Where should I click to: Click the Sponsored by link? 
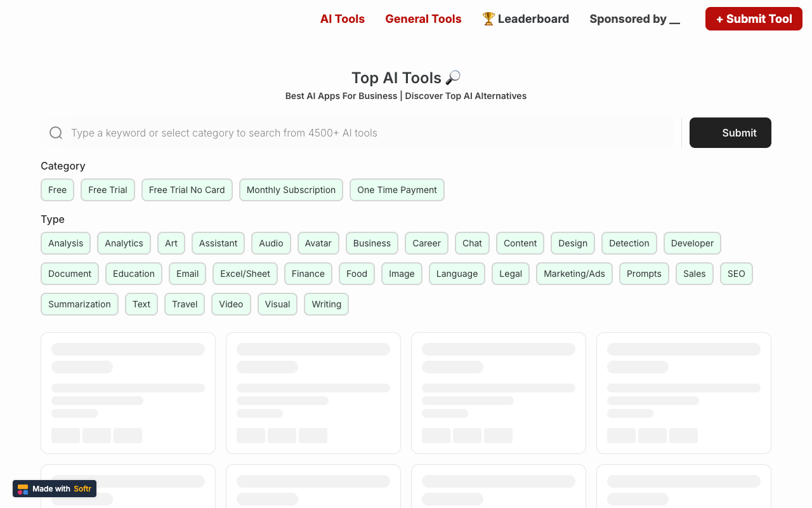[634, 19]
